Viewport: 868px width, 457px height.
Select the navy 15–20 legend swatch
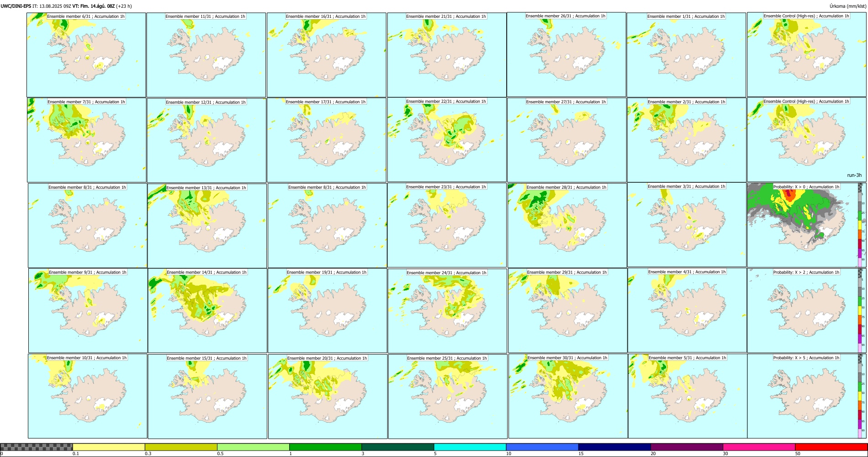pyautogui.click(x=614, y=447)
